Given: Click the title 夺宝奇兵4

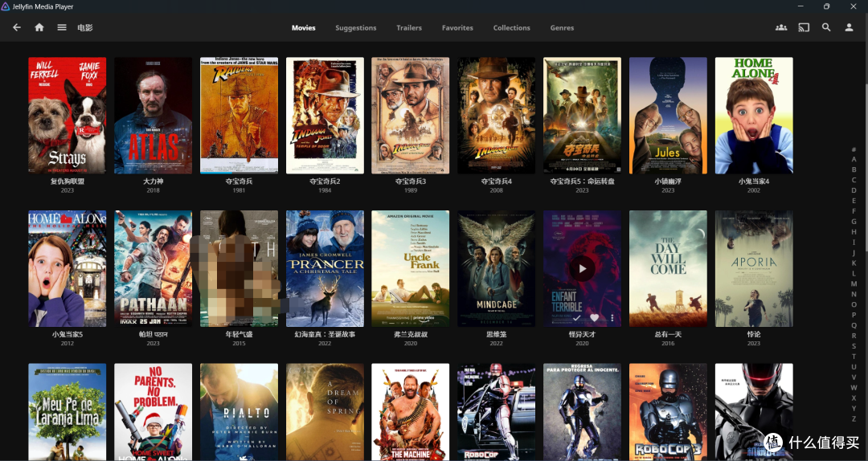Looking at the screenshot, I should pos(496,181).
